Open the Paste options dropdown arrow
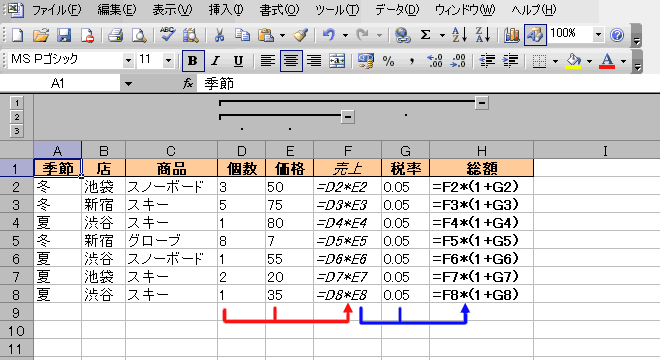Viewport: 660px width, 360px height. pyautogui.click(x=282, y=35)
